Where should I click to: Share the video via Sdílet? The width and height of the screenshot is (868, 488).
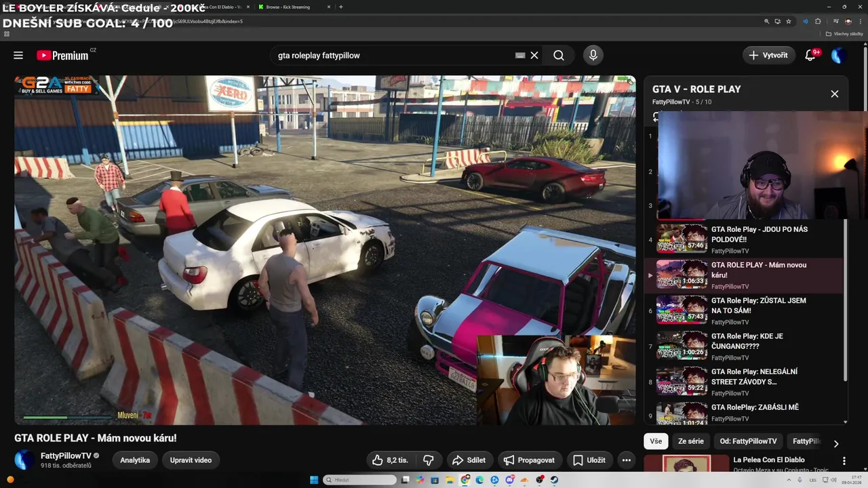point(469,460)
